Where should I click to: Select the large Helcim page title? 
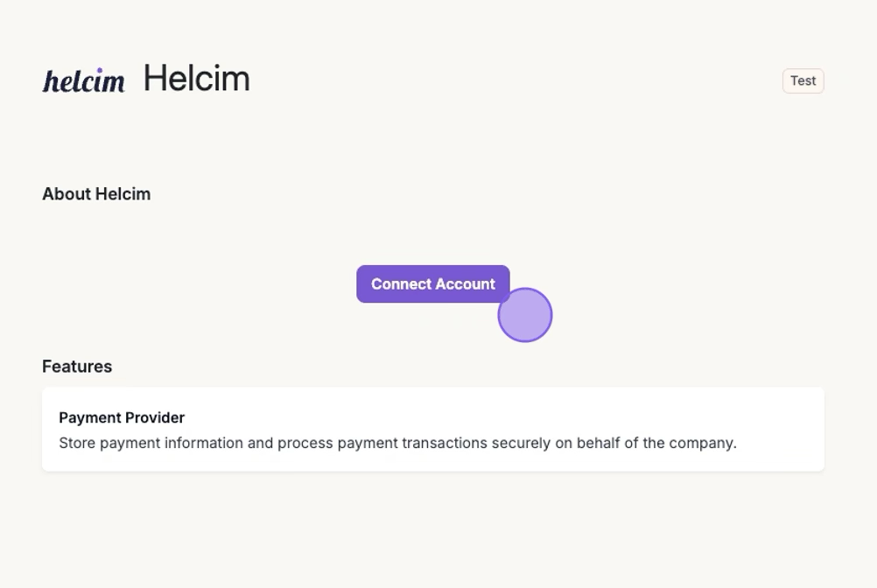[197, 79]
